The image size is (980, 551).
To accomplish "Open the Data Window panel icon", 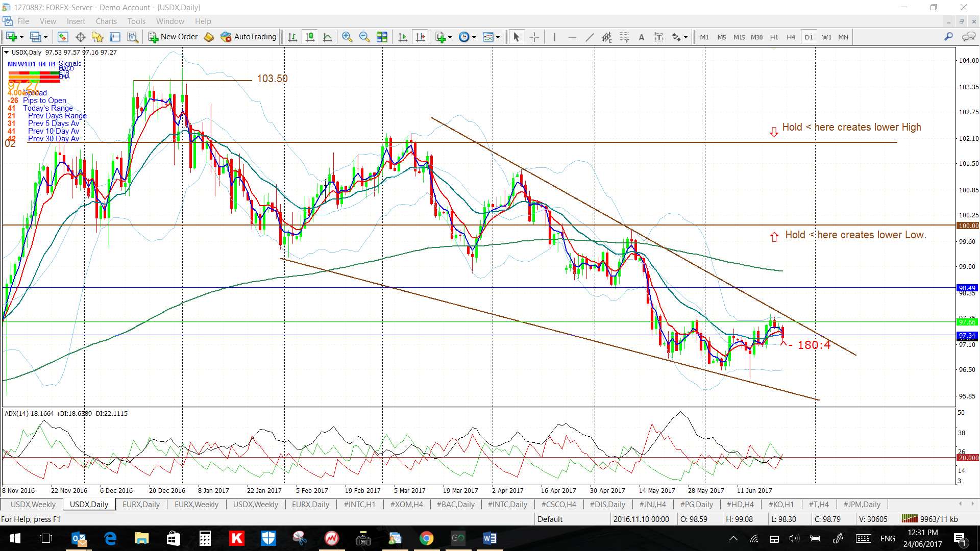I will (80, 37).
